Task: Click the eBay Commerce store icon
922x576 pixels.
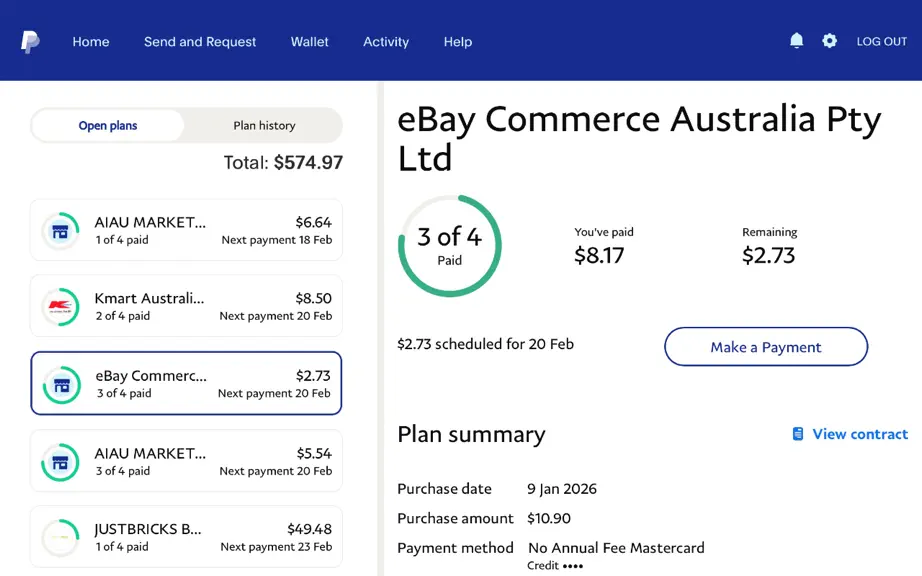Action: (x=62, y=385)
